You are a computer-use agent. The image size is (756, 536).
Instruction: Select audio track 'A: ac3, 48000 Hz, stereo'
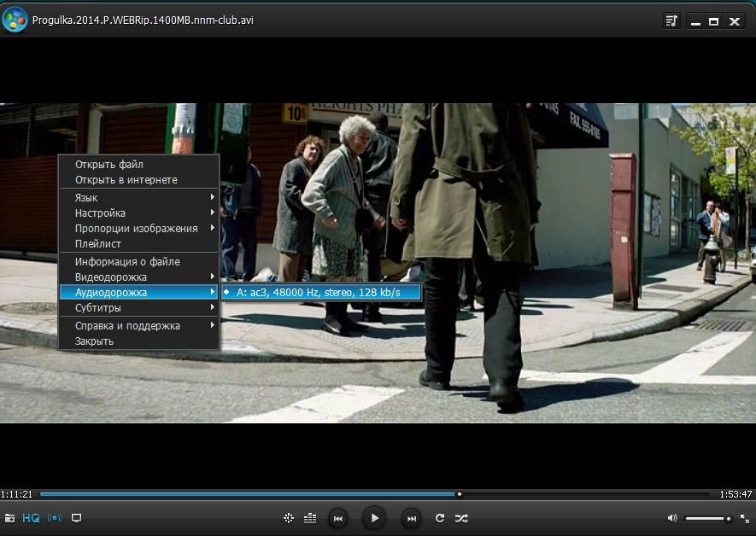click(321, 292)
